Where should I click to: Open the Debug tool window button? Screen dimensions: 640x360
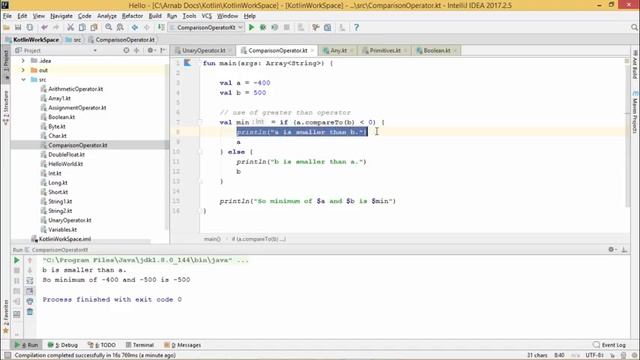tap(63, 345)
